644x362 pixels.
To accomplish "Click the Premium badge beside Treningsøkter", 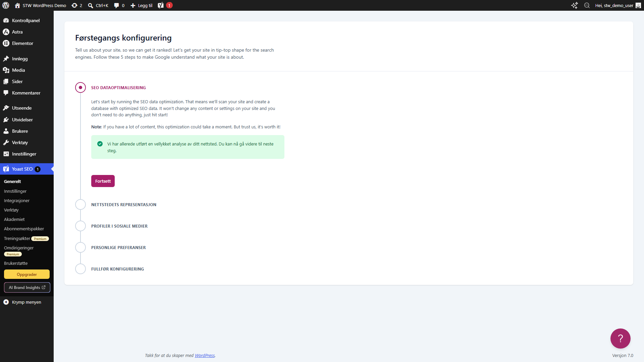I will click(x=40, y=239).
